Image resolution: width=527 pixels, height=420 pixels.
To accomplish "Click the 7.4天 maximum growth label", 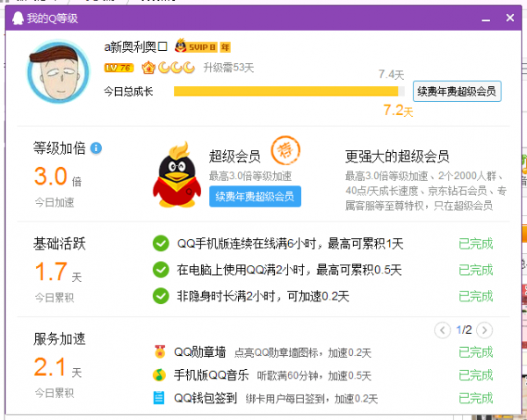I will (x=391, y=75).
